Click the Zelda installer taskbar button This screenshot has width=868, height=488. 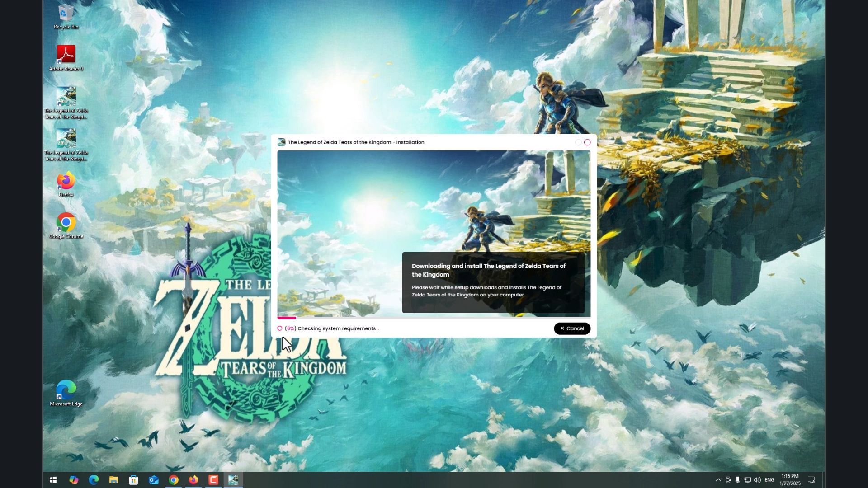pos(233,480)
